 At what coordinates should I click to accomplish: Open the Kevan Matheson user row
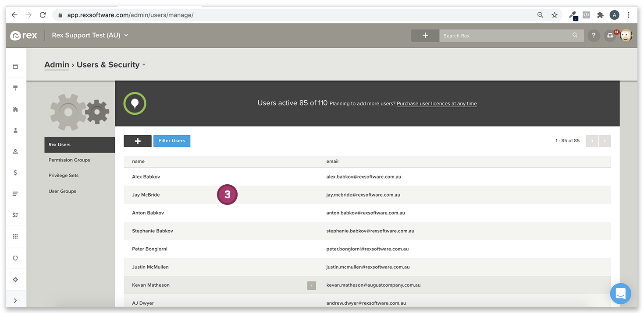pos(367,285)
